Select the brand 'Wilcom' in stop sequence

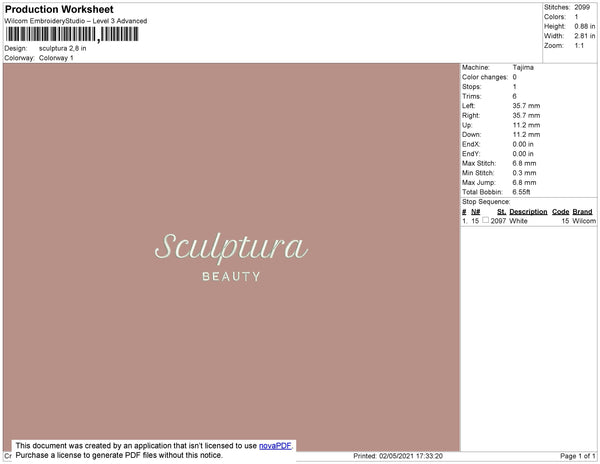point(584,221)
